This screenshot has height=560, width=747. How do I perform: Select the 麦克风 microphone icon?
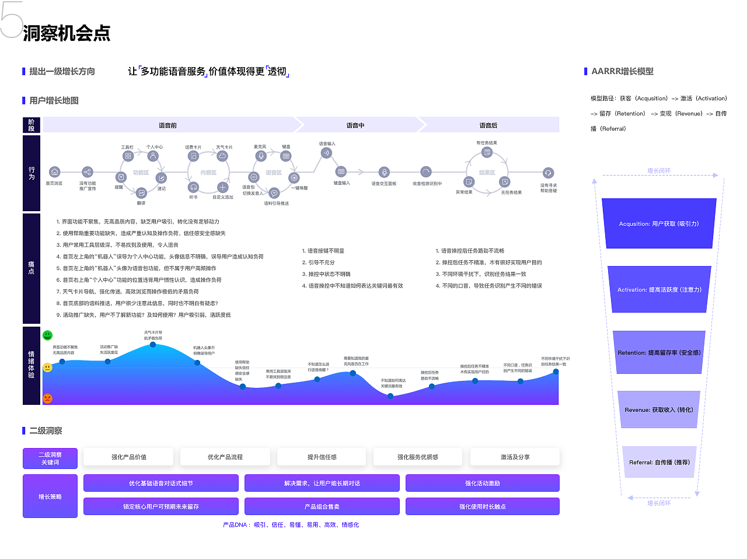point(261,156)
